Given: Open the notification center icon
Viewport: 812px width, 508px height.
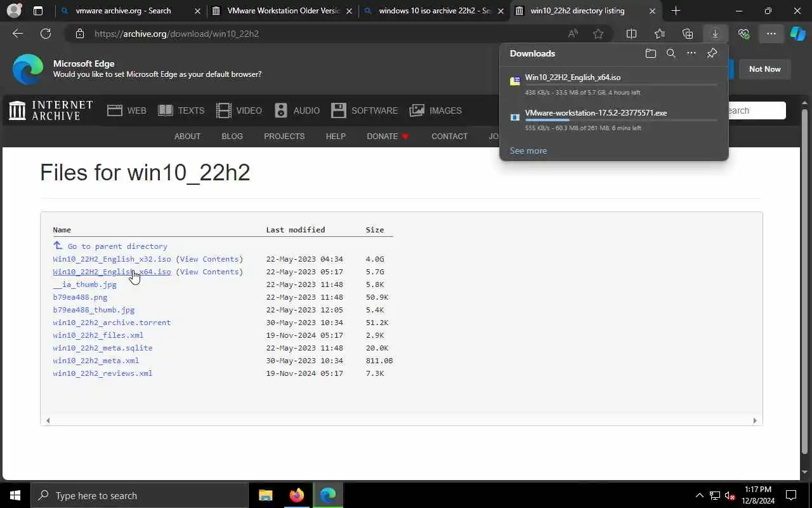Looking at the screenshot, I should click(791, 495).
